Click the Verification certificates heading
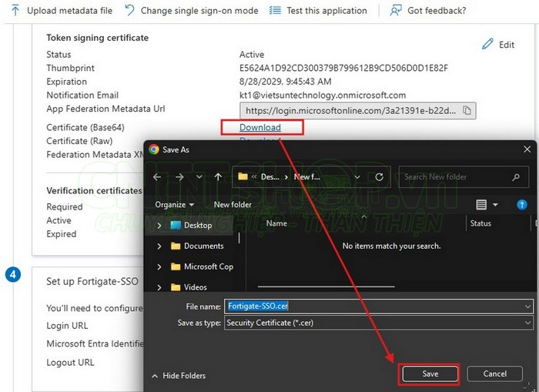Screen dimensions: 539x392 94,191
